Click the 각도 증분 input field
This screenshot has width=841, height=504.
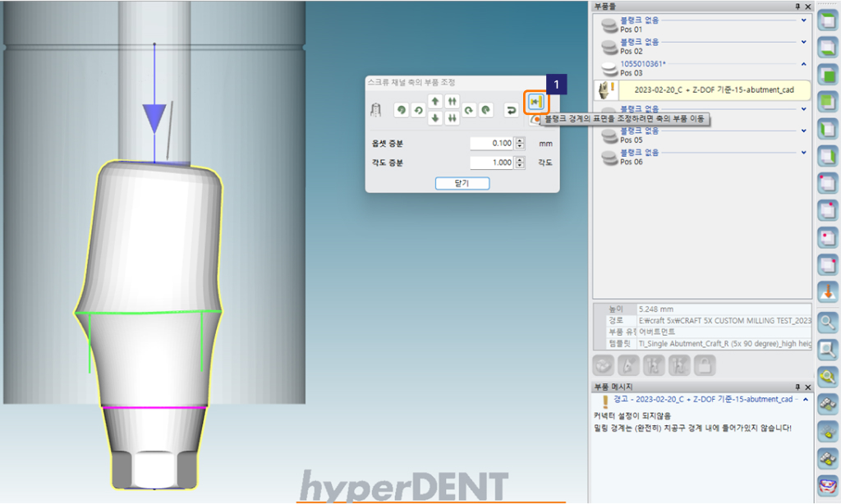(x=491, y=163)
